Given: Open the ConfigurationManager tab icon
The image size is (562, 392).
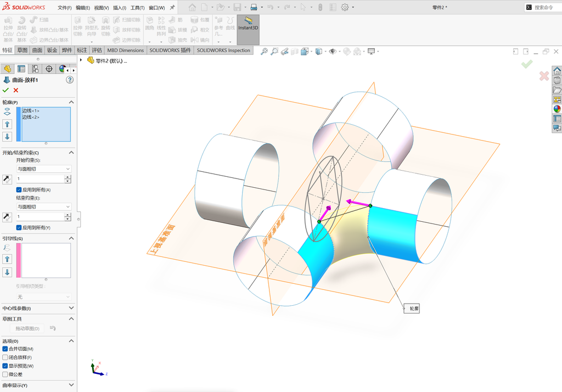Looking at the screenshot, I should (35, 69).
